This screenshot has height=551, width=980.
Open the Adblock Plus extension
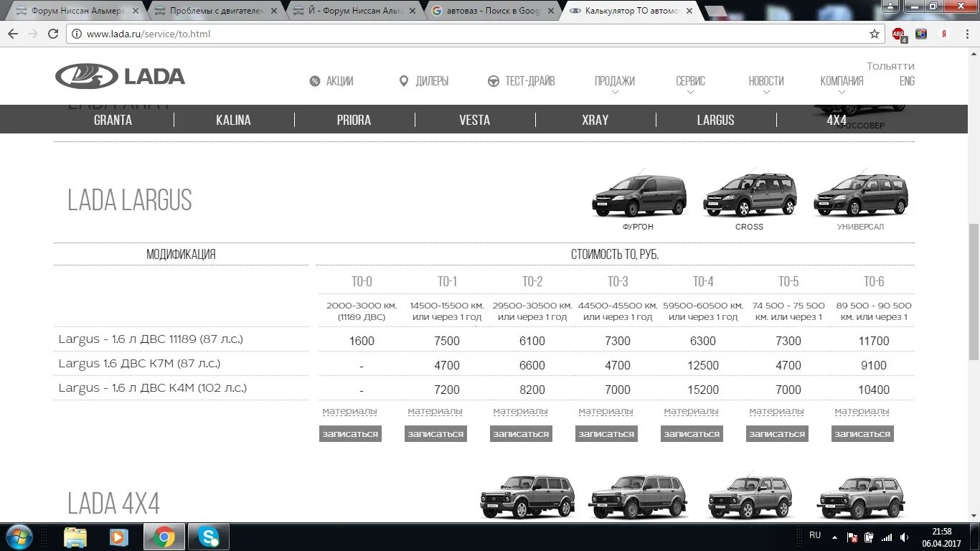(x=899, y=34)
